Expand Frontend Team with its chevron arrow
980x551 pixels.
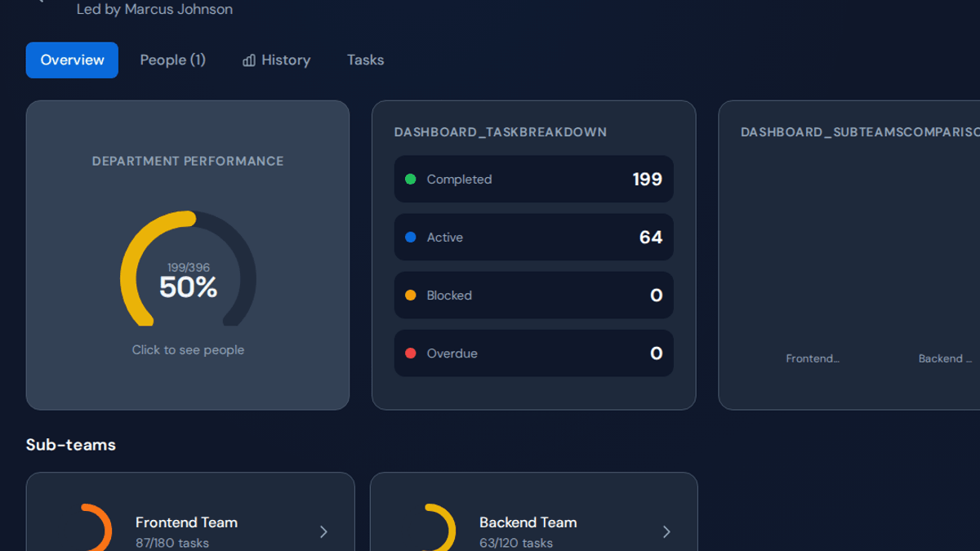click(323, 532)
